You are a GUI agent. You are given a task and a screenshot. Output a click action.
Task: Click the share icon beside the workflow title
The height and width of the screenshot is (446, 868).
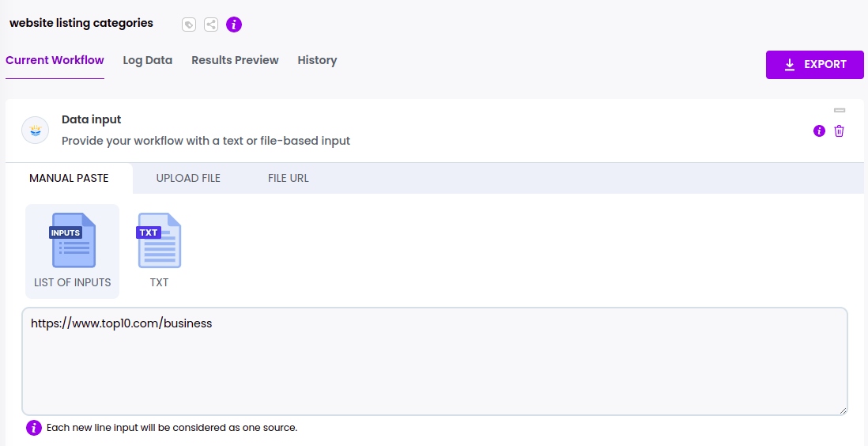211,25
